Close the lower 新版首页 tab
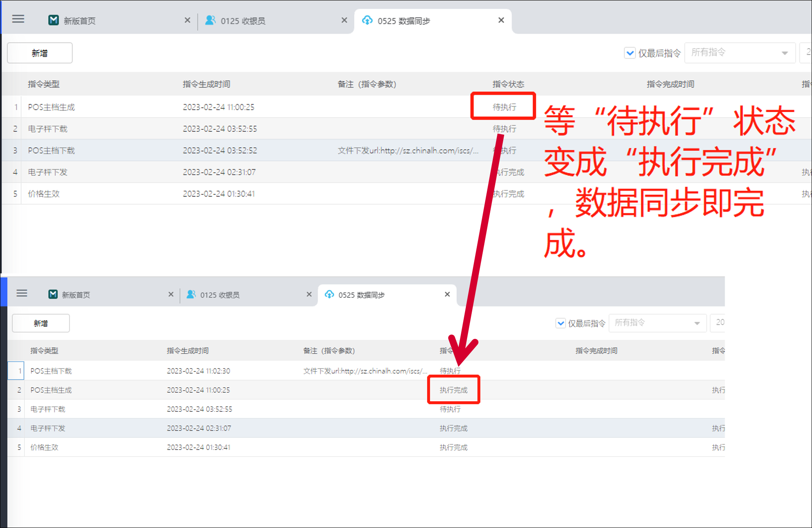This screenshot has width=812, height=528. 171,294
